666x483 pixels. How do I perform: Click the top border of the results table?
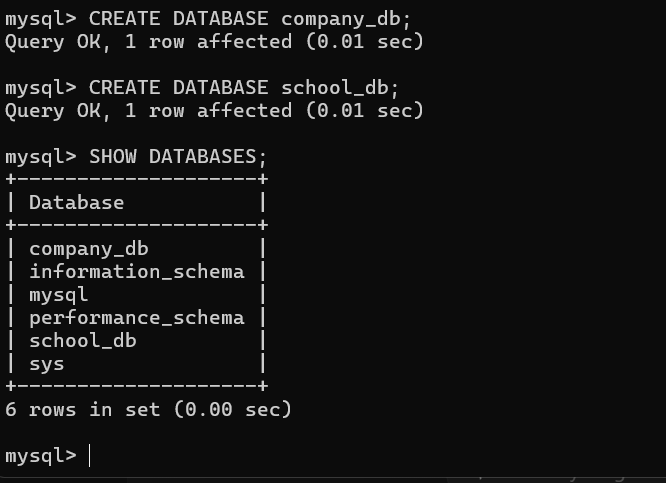(x=136, y=179)
